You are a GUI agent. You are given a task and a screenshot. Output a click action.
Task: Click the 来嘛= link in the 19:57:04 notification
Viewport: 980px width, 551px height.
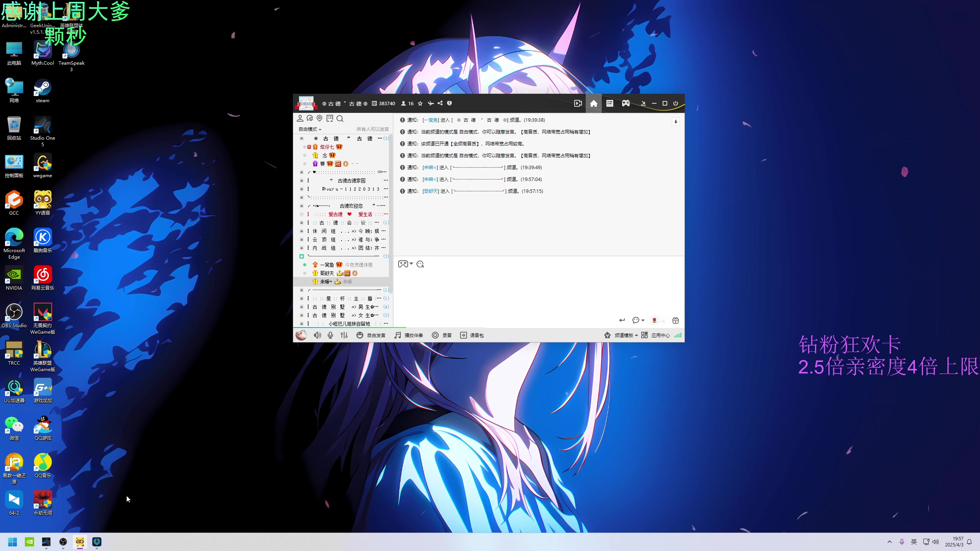tap(431, 179)
